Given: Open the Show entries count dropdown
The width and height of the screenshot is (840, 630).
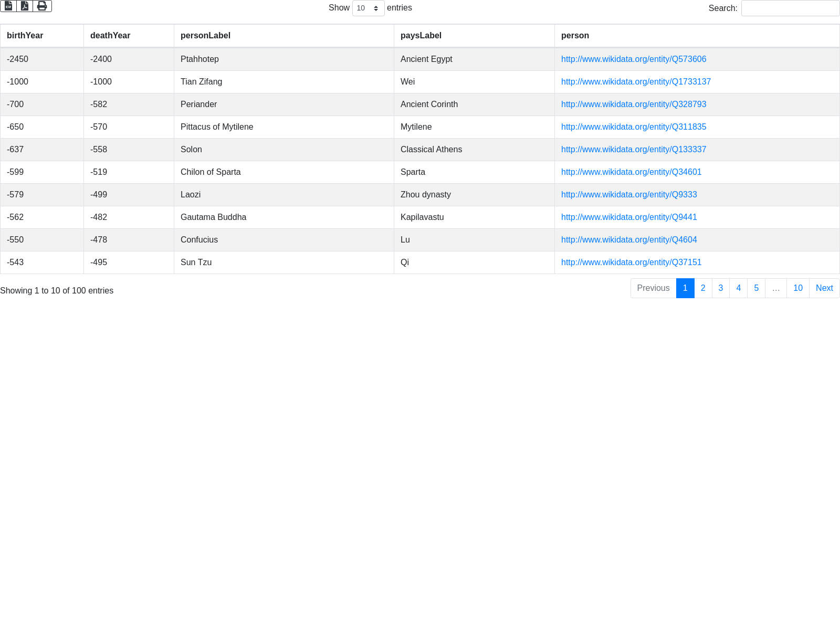Looking at the screenshot, I should point(368,8).
